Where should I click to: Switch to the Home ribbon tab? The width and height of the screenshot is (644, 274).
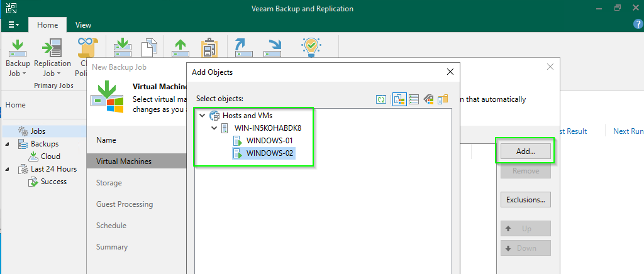(47, 25)
